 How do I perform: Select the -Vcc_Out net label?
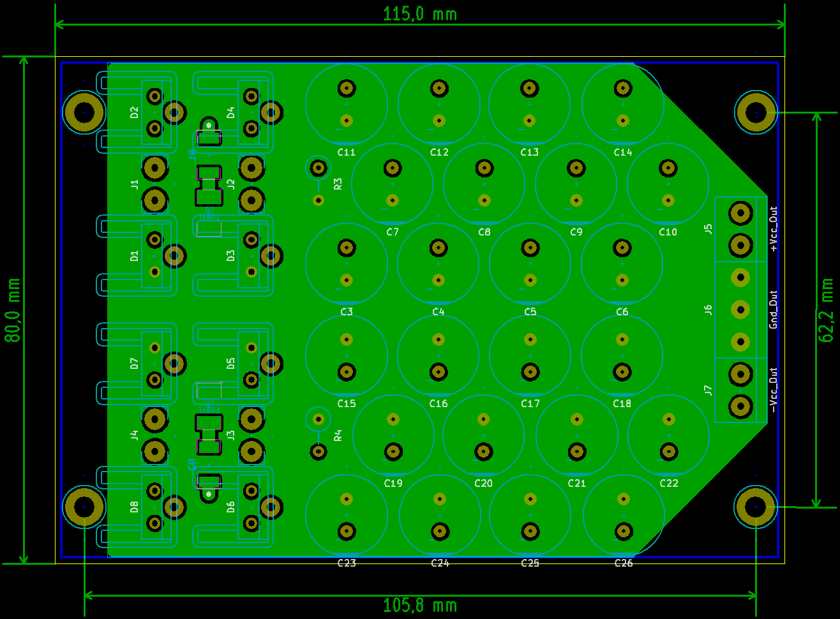tap(774, 390)
